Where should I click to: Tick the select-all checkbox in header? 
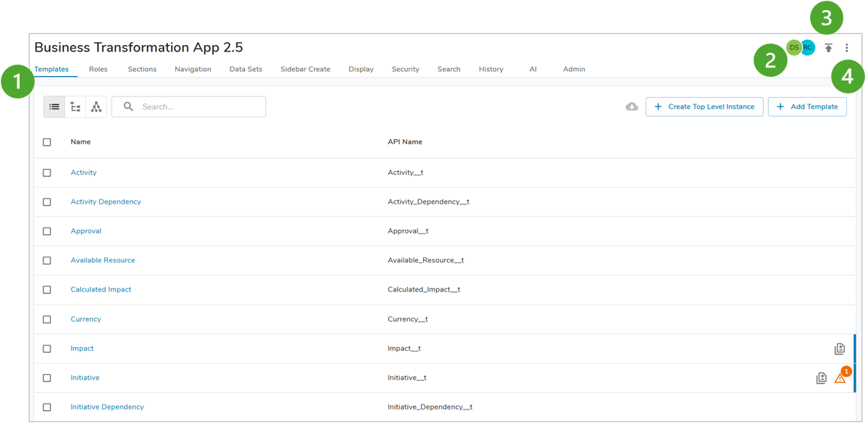[x=47, y=143]
